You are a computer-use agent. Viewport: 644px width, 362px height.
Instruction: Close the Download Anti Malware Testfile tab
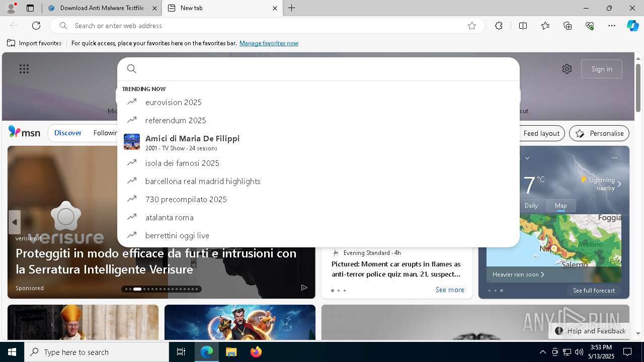154,8
